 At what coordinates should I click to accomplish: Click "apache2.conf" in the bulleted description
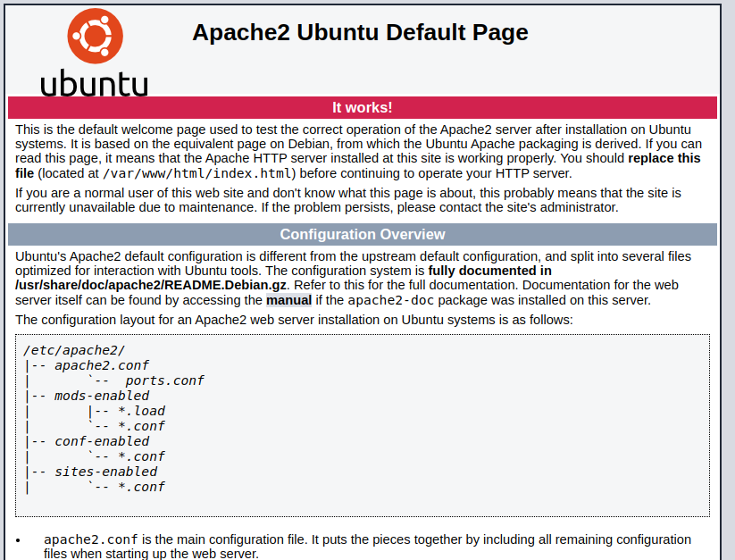[91, 539]
